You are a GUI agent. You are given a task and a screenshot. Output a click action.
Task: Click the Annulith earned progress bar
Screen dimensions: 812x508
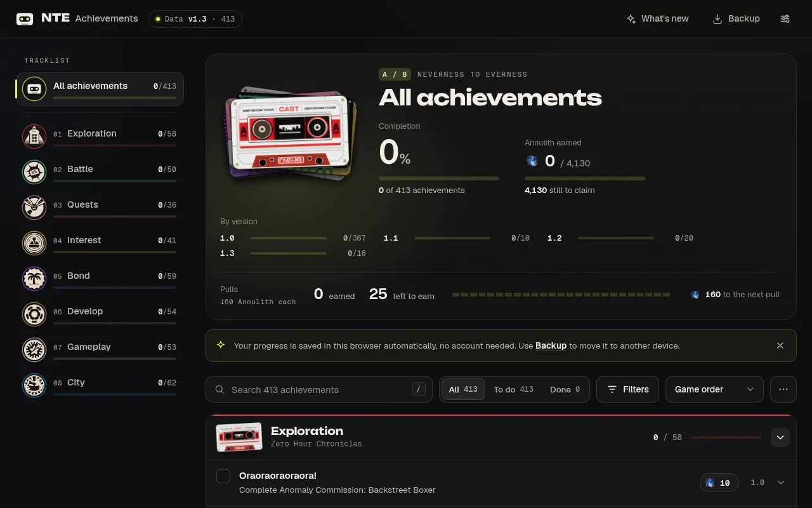(585, 178)
